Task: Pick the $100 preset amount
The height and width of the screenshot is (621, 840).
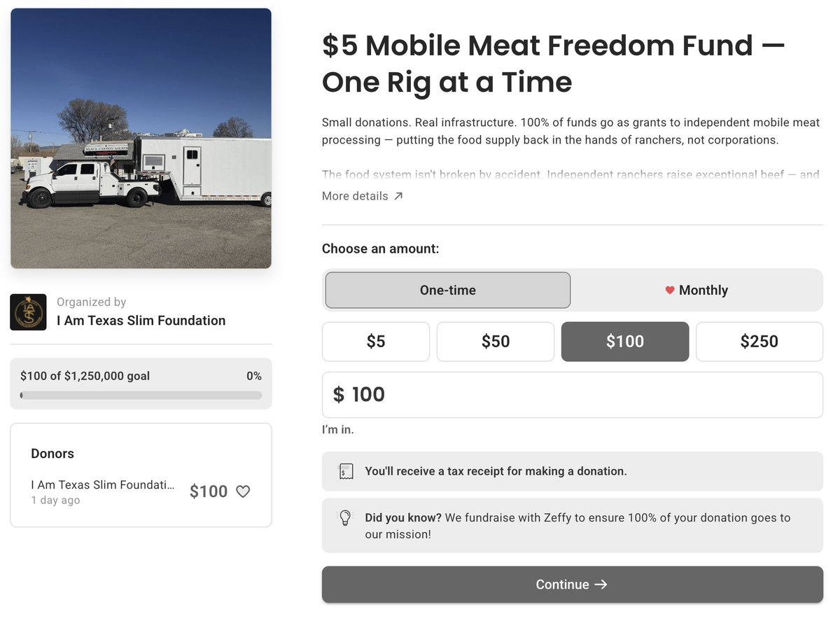Action: pyautogui.click(x=624, y=342)
